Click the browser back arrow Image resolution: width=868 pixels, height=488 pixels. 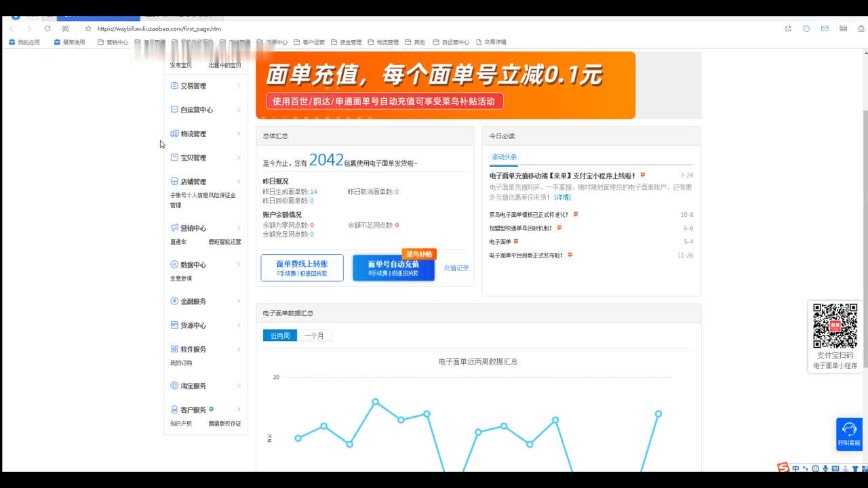12,28
